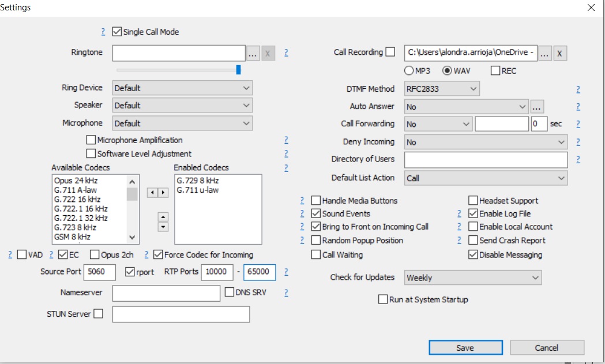The height and width of the screenshot is (364, 605).
Task: Click the Auto Answer options (...) button
Action: (537, 107)
